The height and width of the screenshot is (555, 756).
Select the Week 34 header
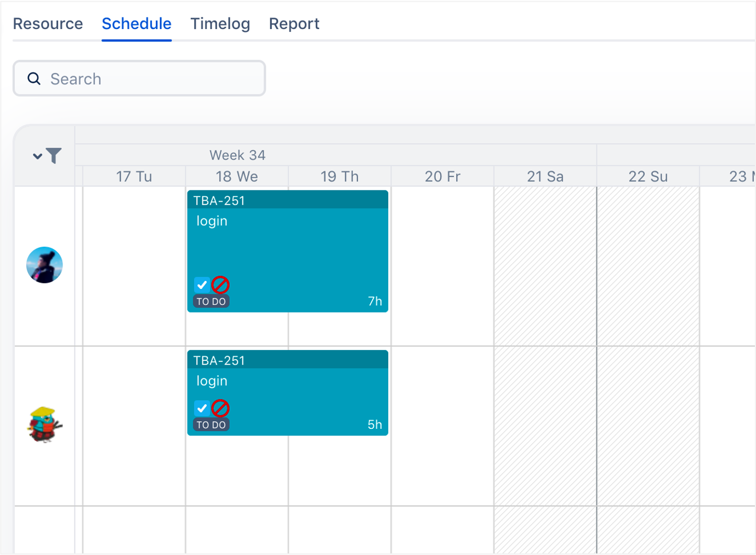[237, 155]
